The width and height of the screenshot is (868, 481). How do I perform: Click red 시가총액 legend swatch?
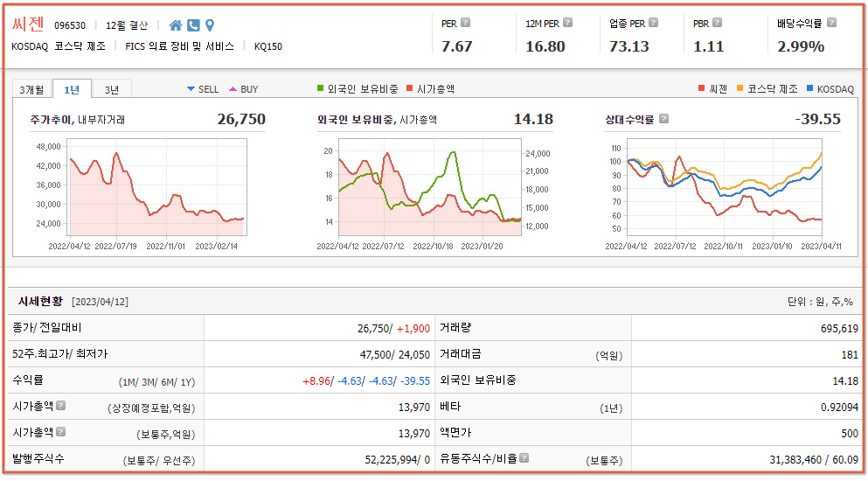click(410, 88)
